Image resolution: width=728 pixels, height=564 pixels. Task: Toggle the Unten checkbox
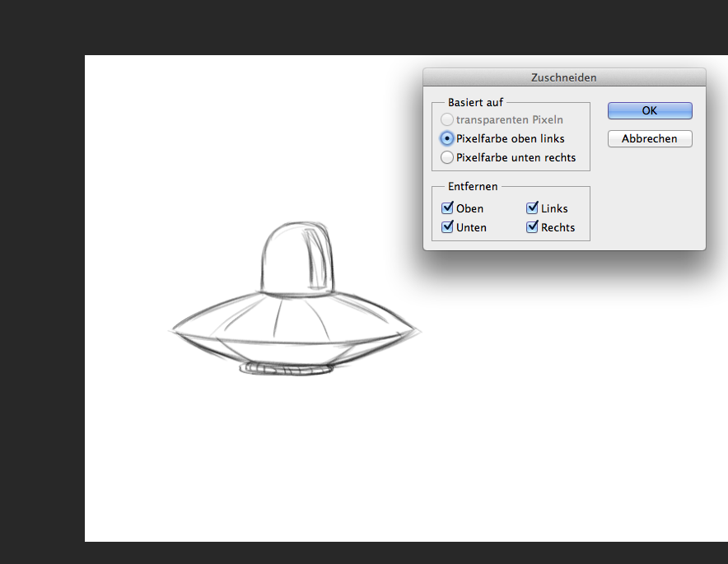point(447,227)
